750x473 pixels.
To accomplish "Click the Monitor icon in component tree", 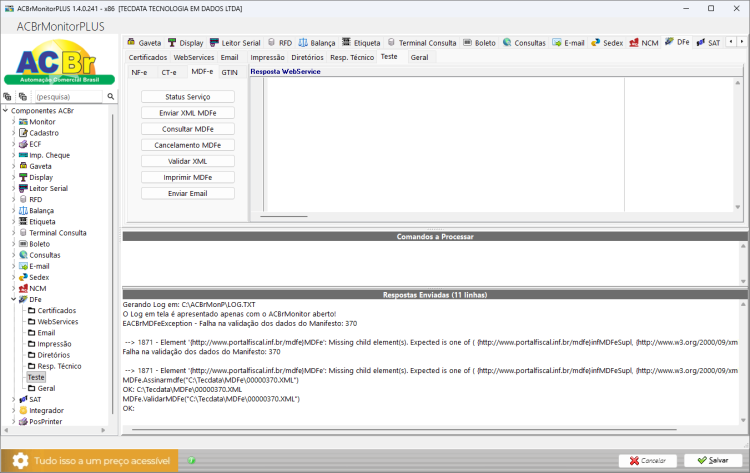I will point(23,122).
